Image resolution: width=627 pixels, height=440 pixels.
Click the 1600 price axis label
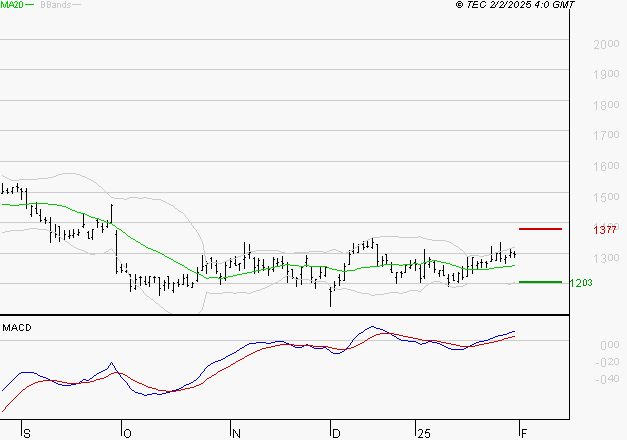pos(606,166)
